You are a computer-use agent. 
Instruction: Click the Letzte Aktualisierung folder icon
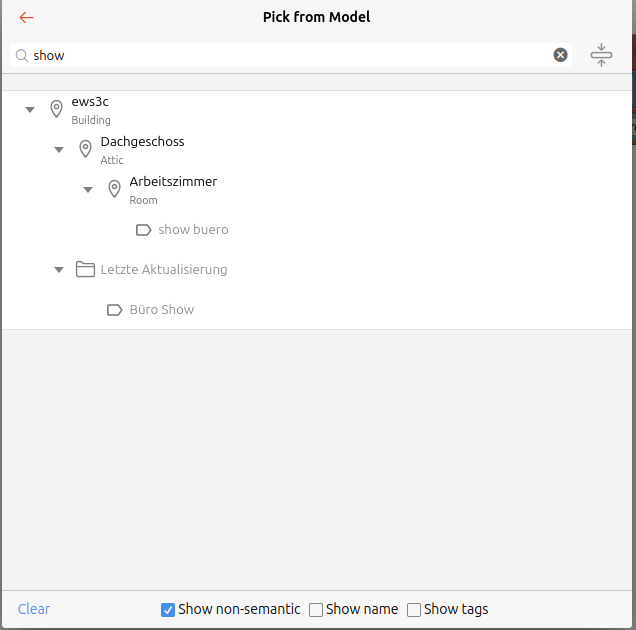86,270
